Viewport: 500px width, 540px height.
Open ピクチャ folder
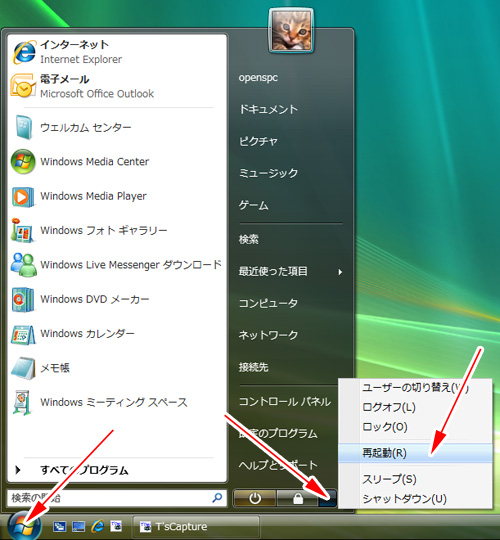[258, 141]
